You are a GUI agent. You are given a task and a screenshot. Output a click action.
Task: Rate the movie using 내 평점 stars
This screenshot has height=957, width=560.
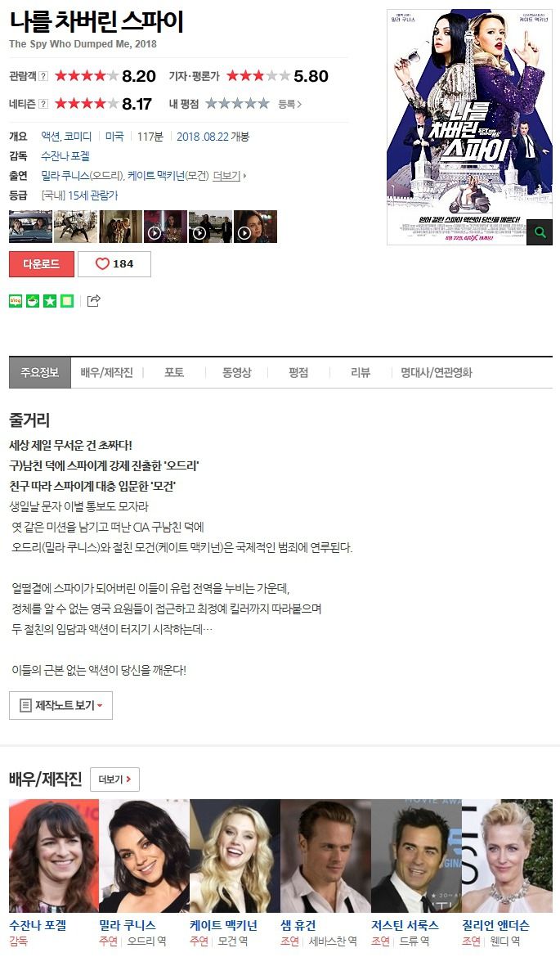[237, 104]
